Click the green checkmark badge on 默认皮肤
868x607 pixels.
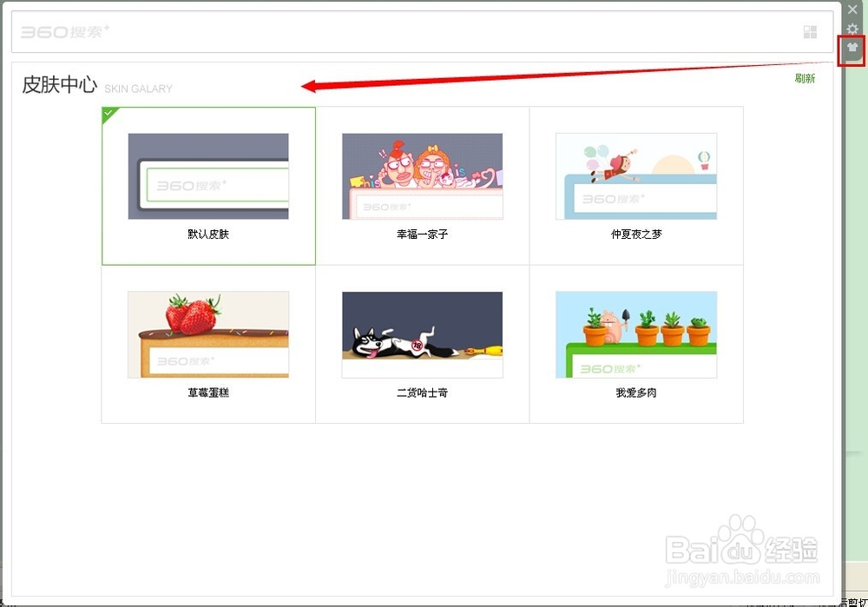[x=106, y=111]
